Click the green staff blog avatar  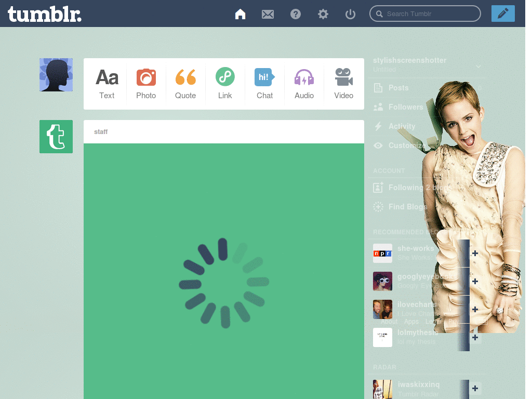(56, 137)
